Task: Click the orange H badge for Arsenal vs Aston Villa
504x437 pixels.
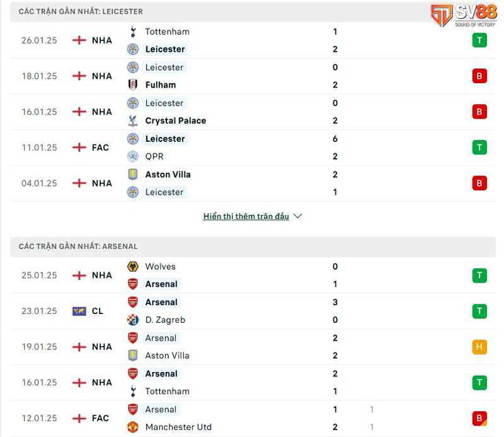Action: click(479, 347)
